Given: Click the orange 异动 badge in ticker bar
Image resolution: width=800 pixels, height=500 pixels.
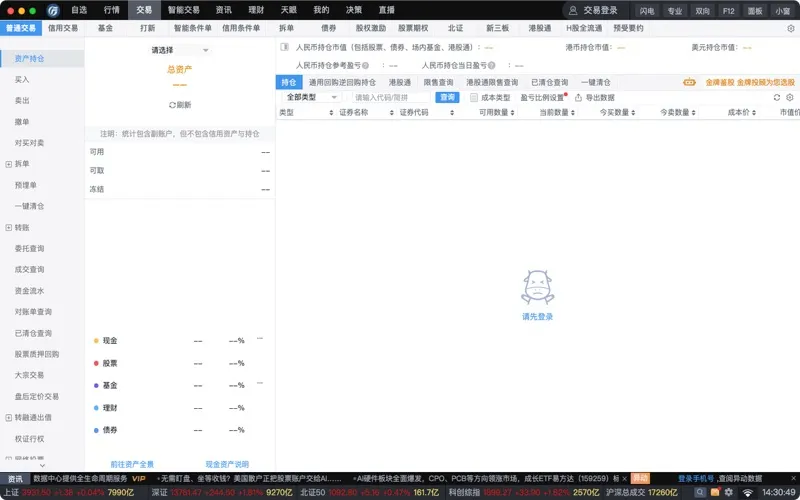Looking at the screenshot, I should point(640,478).
